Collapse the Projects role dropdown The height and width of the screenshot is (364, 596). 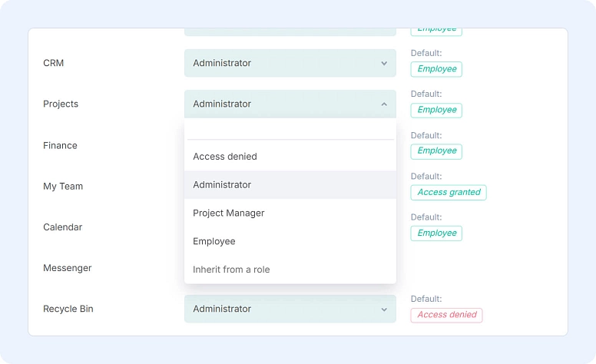point(290,104)
